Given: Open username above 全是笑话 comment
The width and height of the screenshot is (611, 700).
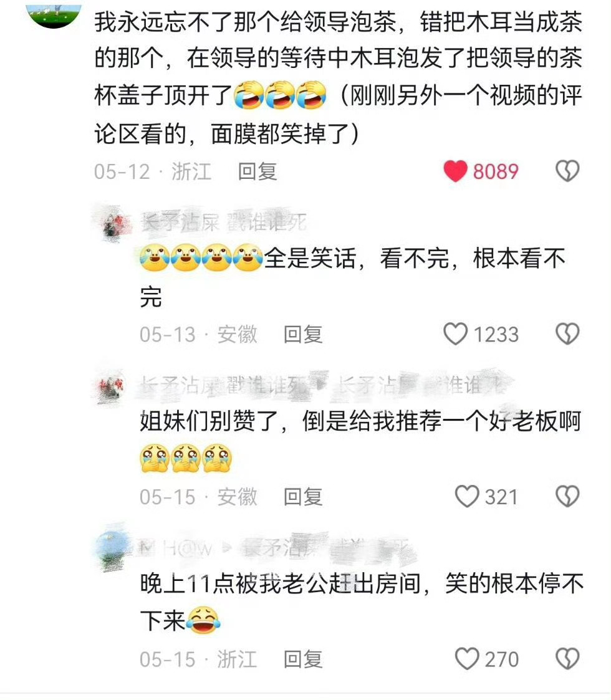Looking at the screenshot, I should coord(224,222).
